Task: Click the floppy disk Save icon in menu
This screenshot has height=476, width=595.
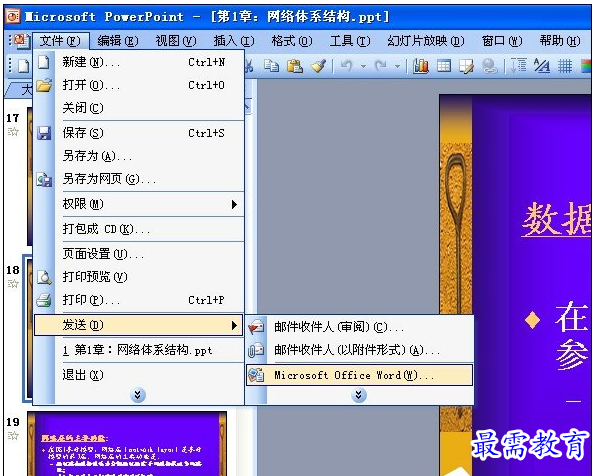Action: coord(44,133)
